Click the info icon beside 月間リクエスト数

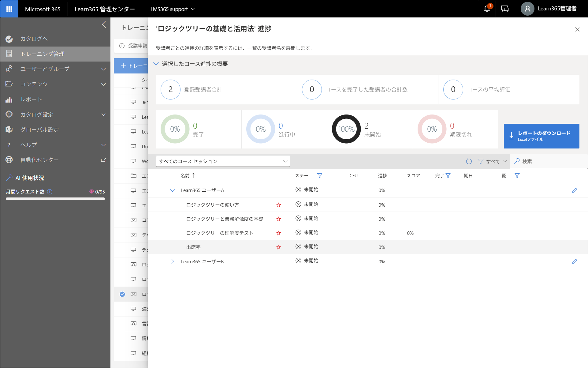pos(50,192)
